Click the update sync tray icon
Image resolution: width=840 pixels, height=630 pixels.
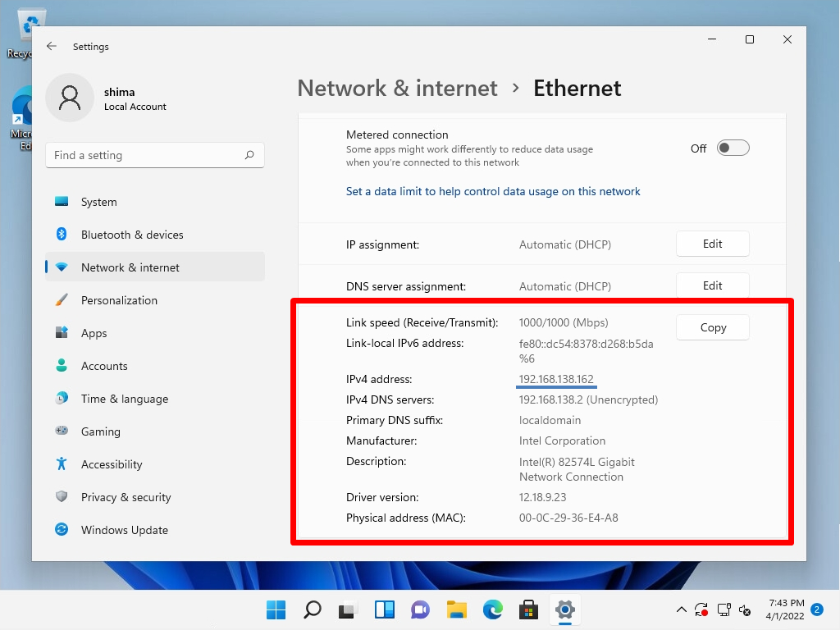702,609
